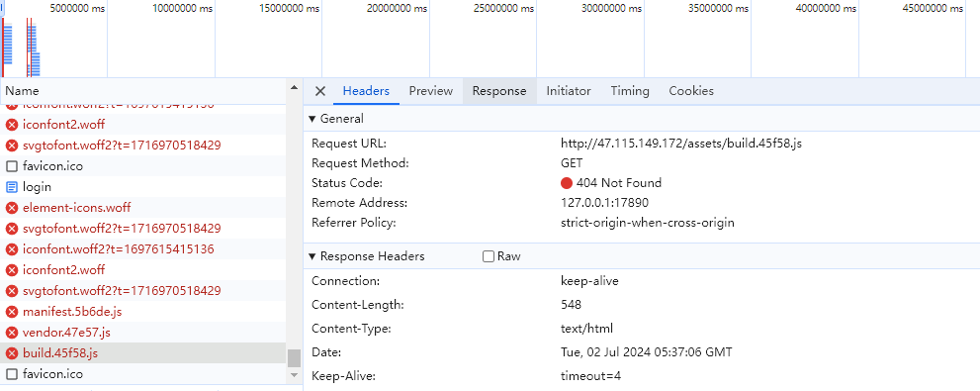The width and height of the screenshot is (980, 391).
Task: Click the 25000000 ms timeline label
Action: coord(504,9)
